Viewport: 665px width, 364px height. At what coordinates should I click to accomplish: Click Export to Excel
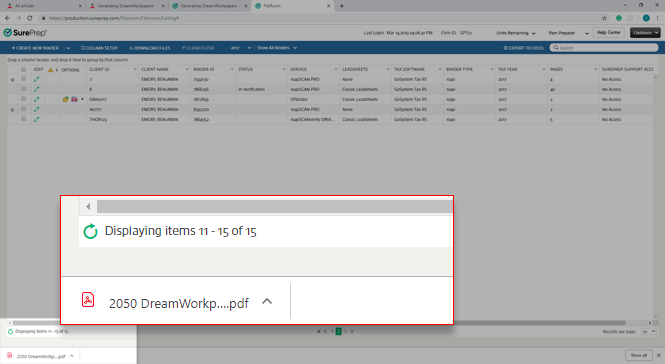tap(524, 48)
